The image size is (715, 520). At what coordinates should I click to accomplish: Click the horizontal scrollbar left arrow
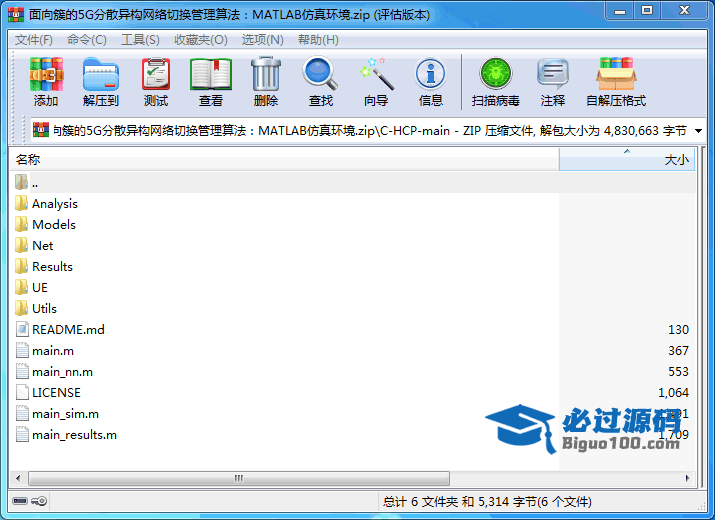click(18, 478)
